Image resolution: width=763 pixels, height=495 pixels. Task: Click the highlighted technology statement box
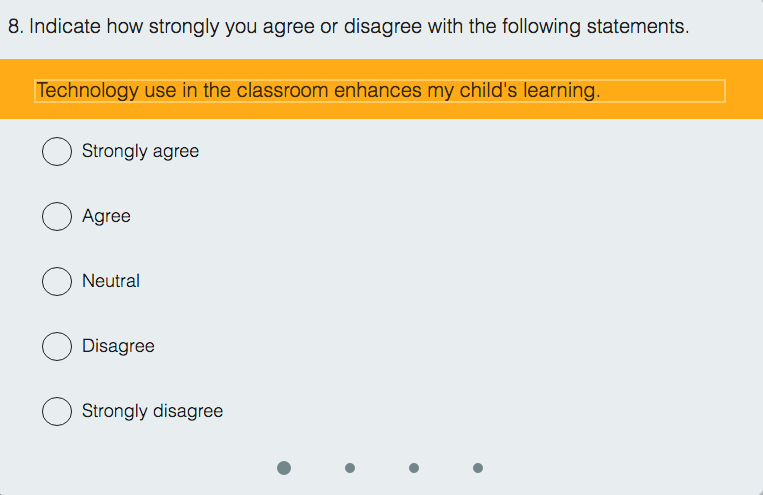(x=380, y=91)
